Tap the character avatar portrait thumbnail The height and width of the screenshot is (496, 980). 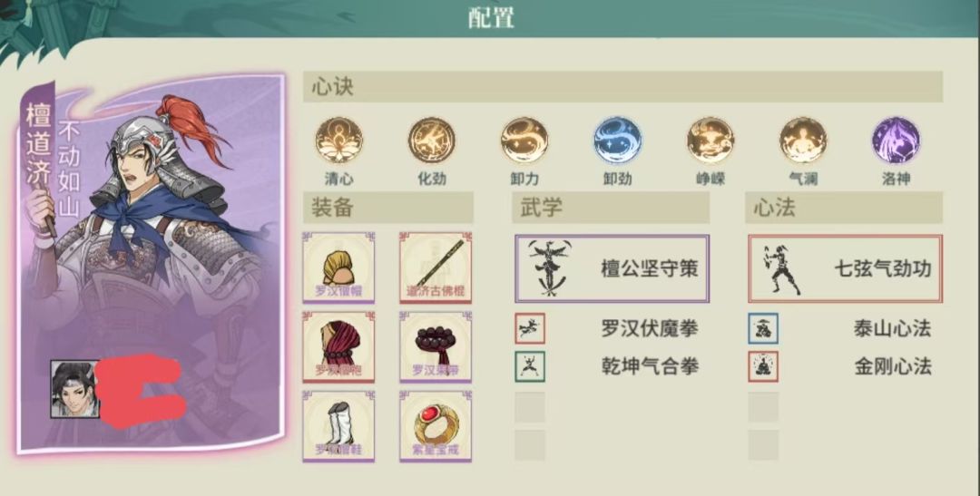(74, 389)
